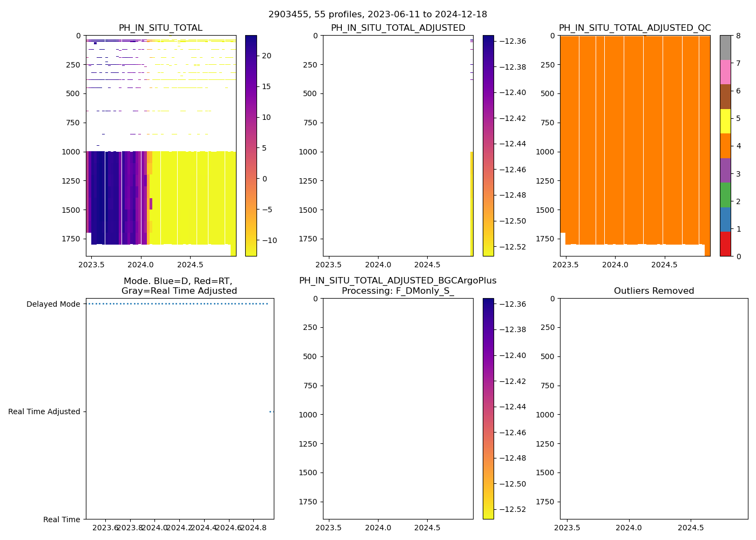Click the pink segment of QC colorbar

click(725, 72)
